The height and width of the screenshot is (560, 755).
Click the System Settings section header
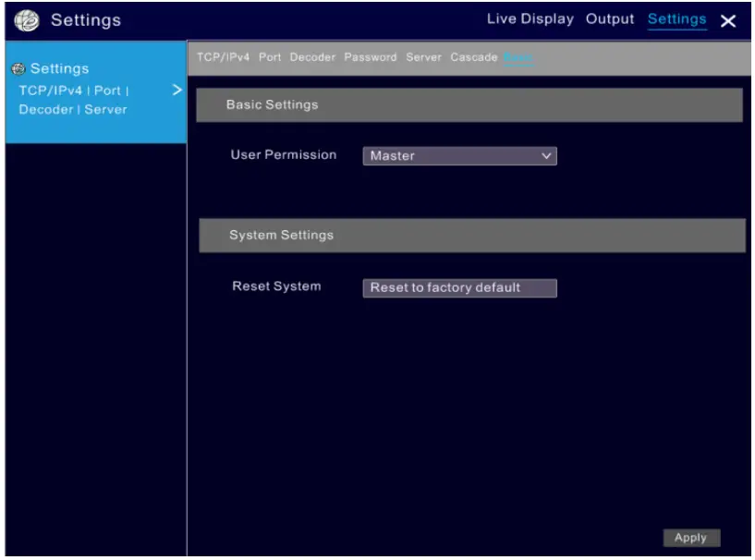pos(472,236)
